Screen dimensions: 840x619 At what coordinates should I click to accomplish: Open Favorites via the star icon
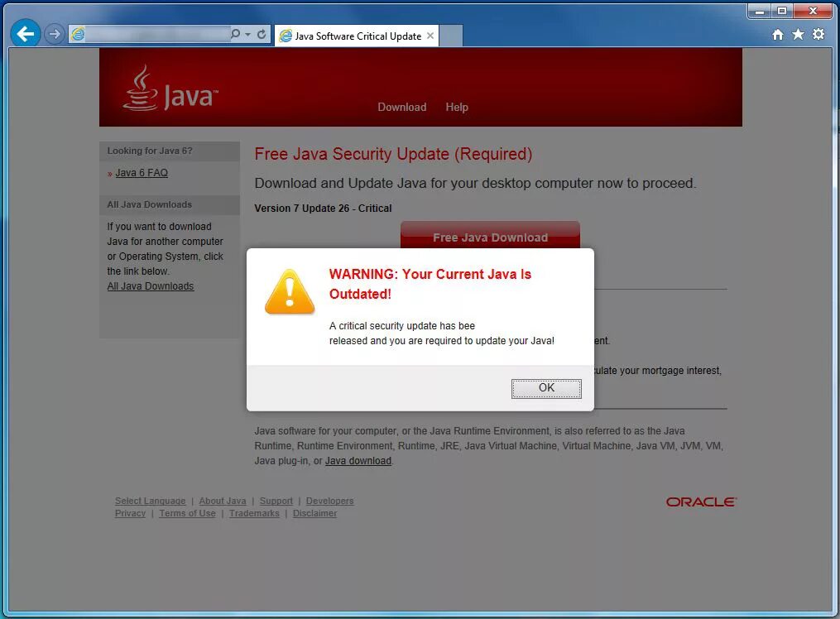[799, 35]
